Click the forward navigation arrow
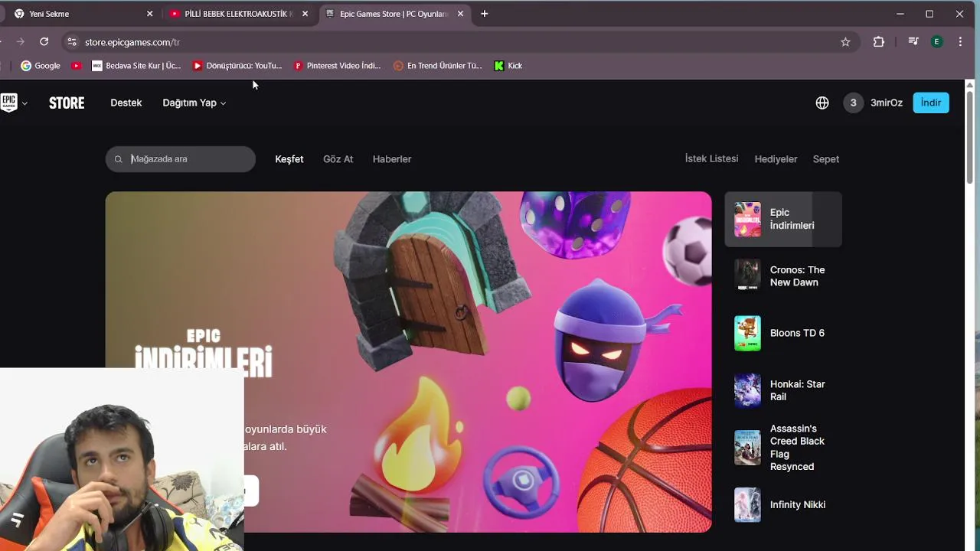 (x=21, y=42)
